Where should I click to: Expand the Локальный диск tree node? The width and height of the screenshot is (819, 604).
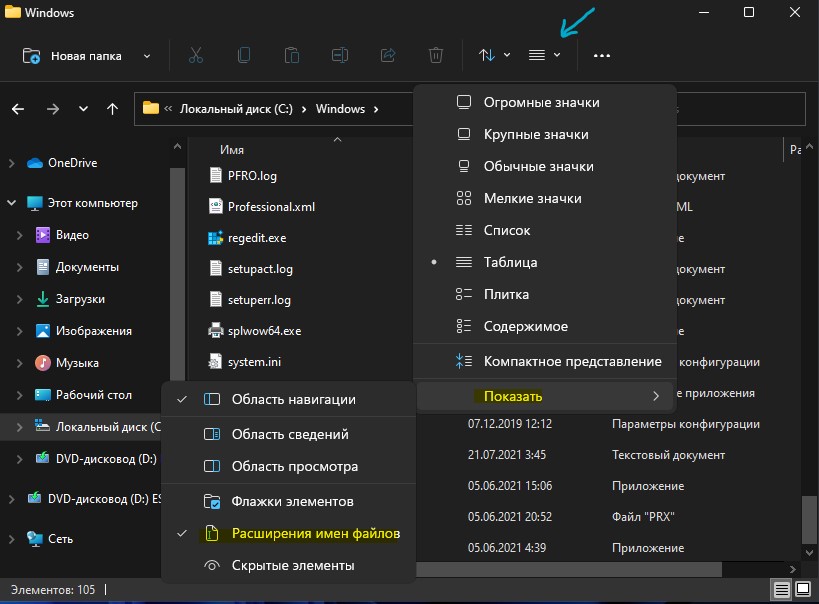coord(19,427)
